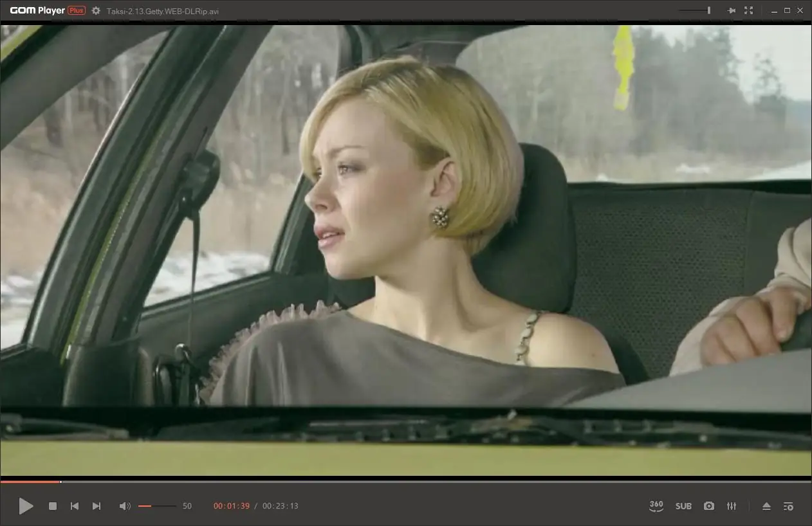Toggle the playlist panel icon
The width and height of the screenshot is (812, 526).
[x=788, y=506]
